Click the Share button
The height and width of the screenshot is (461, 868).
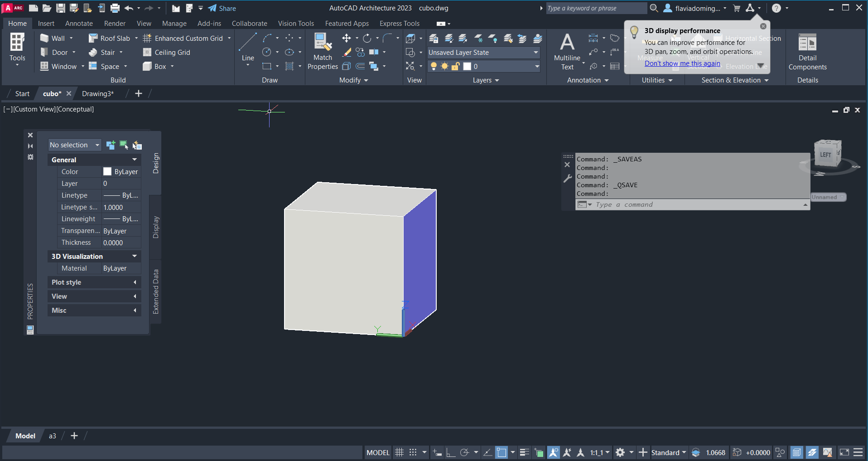pyautogui.click(x=222, y=8)
